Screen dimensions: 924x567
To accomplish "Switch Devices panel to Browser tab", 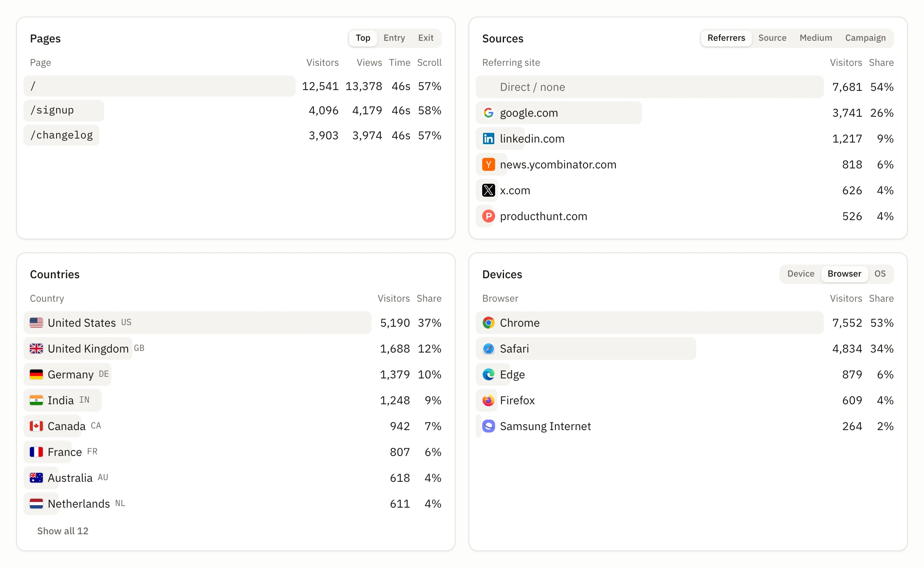I will click(x=844, y=274).
